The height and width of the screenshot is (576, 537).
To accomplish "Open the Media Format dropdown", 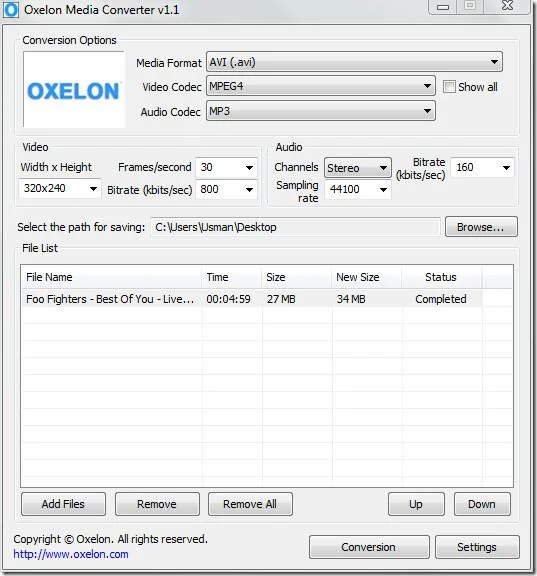I will [x=354, y=62].
